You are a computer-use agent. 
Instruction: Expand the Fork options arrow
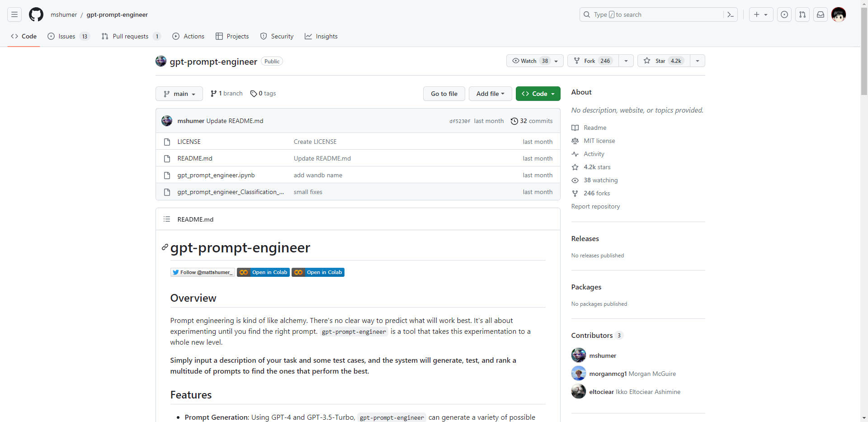(626, 61)
